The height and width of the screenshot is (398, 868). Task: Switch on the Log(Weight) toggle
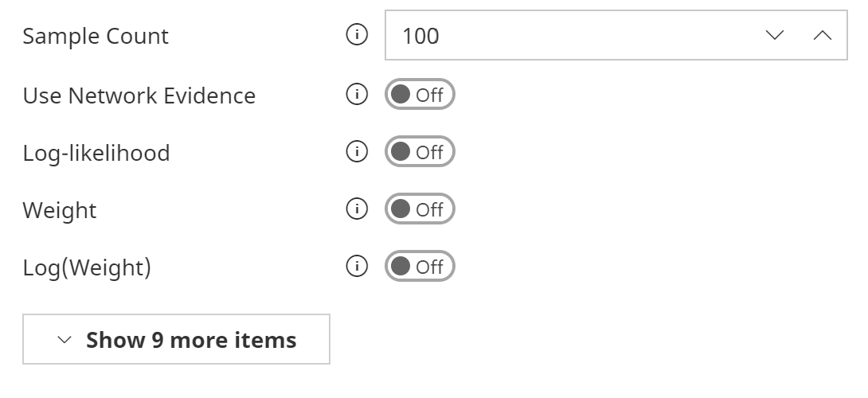point(420,267)
